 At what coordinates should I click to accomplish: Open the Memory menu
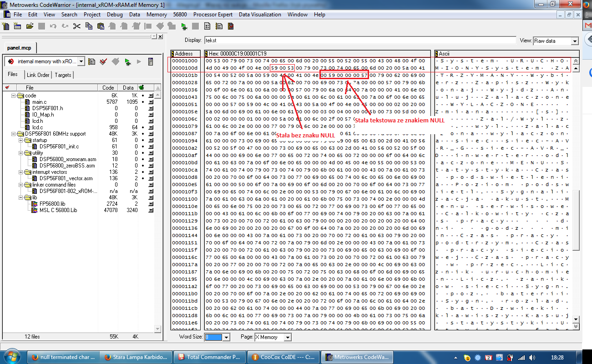tap(157, 15)
